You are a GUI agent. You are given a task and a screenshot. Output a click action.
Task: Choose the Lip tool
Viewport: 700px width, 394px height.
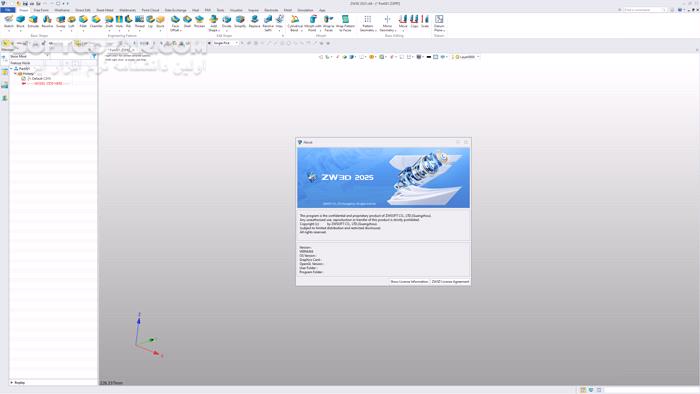coord(150,21)
